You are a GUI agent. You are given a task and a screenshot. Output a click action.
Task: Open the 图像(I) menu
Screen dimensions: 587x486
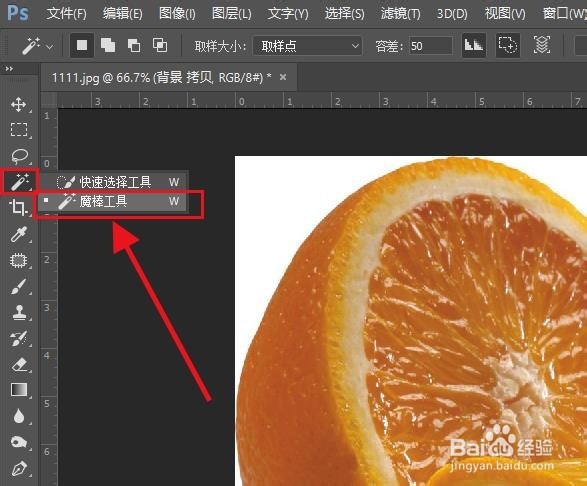click(177, 14)
